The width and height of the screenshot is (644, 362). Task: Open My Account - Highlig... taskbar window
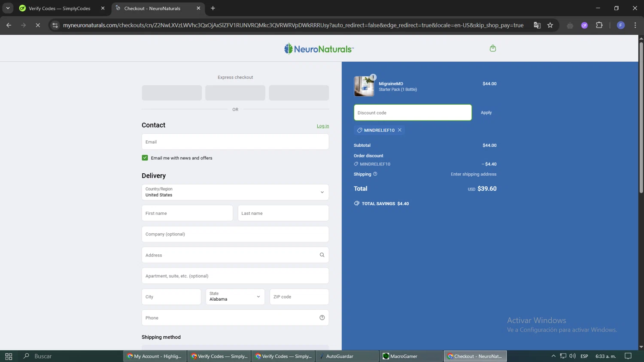pos(155,356)
